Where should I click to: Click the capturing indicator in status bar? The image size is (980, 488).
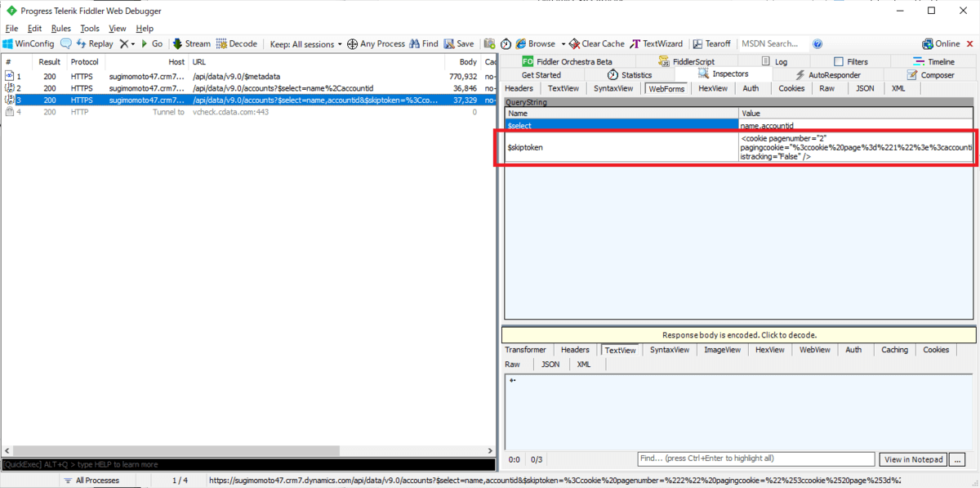tap(30, 481)
